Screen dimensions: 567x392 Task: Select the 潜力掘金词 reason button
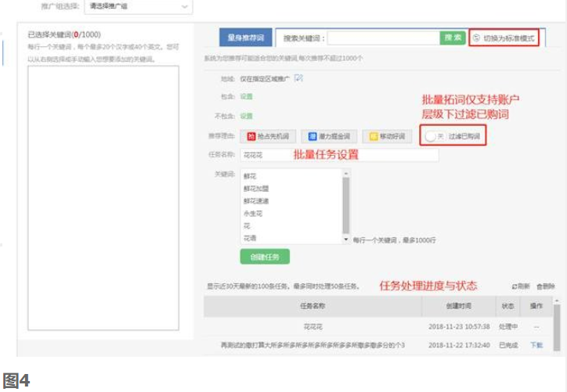click(329, 136)
